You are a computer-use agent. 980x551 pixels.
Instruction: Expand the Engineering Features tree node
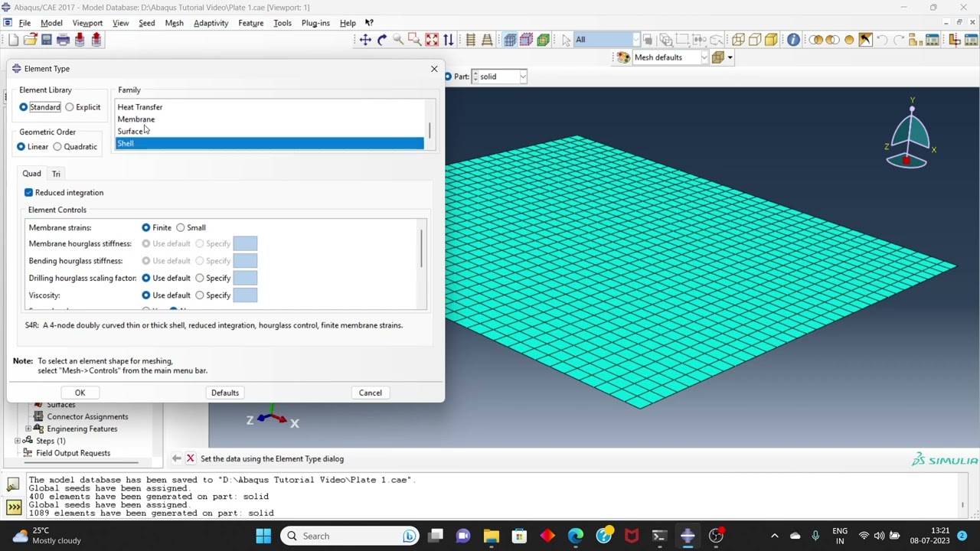(28, 429)
